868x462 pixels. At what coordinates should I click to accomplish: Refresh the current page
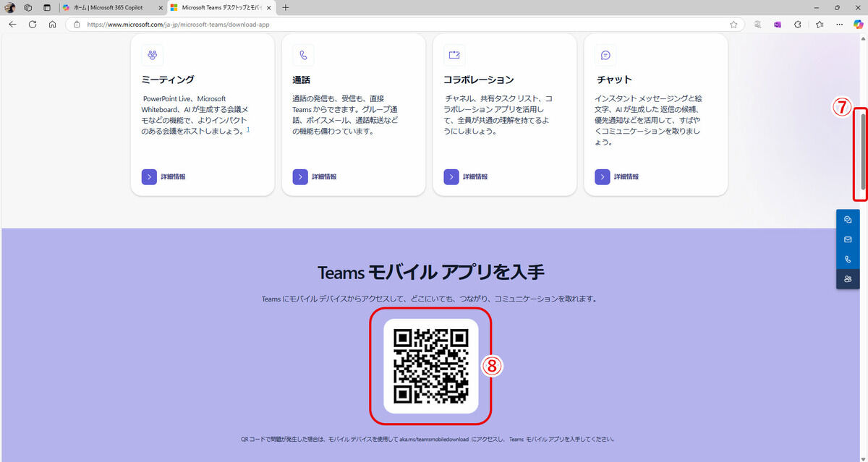(33, 24)
